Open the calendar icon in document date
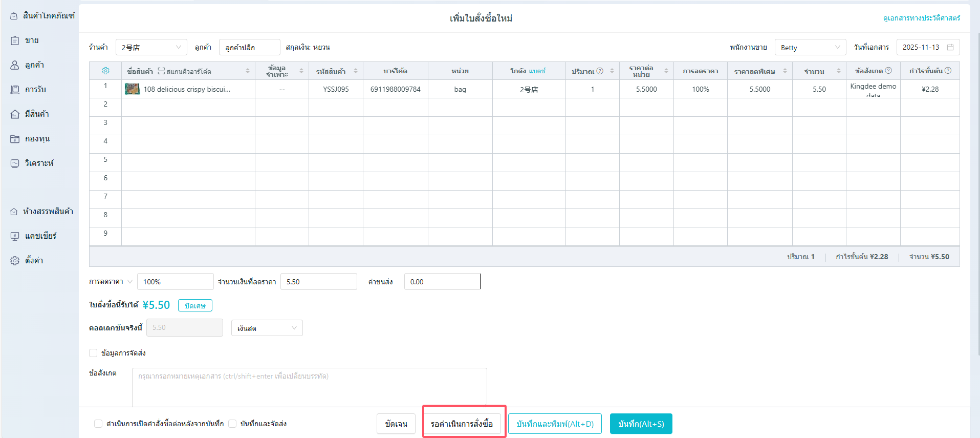The width and height of the screenshot is (980, 438). 950,47
